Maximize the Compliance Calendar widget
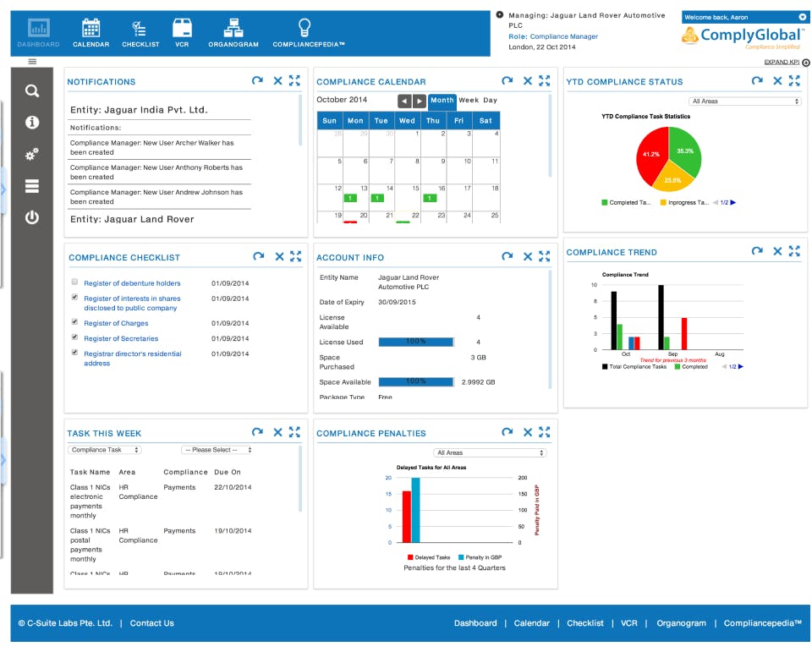Image resolution: width=812 pixels, height=663 pixels. (x=544, y=80)
